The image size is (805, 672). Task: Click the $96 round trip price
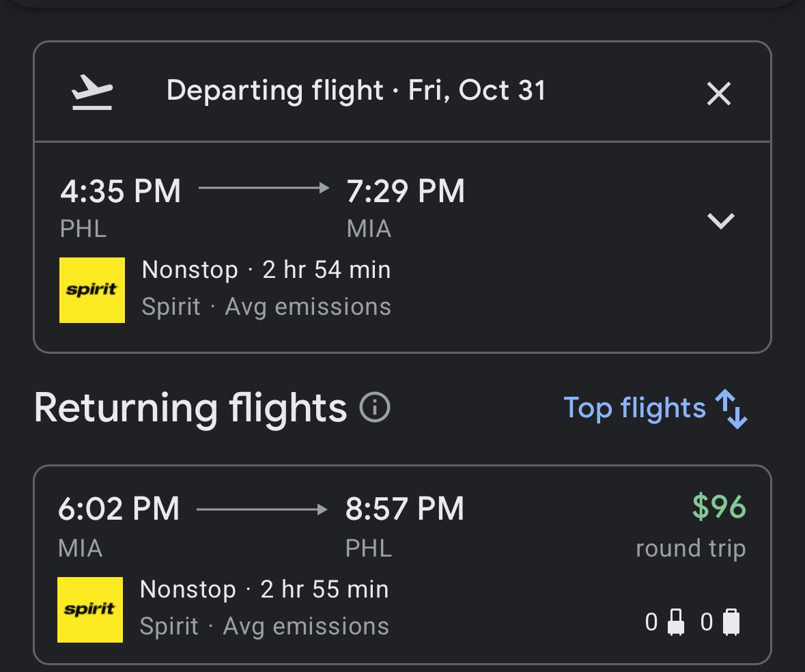719,507
